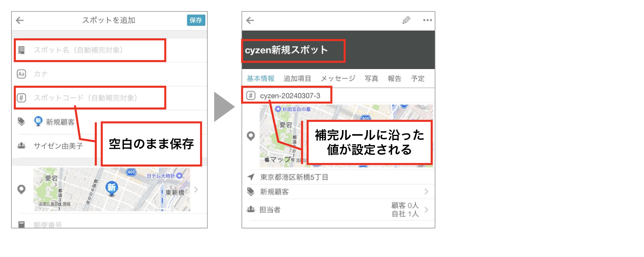Click the blue 新 badge beside 新規顧客
This screenshot has height=257, width=644.
tap(38, 121)
